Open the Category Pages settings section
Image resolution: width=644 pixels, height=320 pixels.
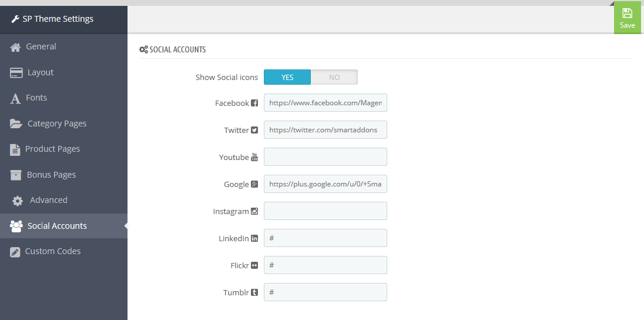pyautogui.click(x=63, y=124)
